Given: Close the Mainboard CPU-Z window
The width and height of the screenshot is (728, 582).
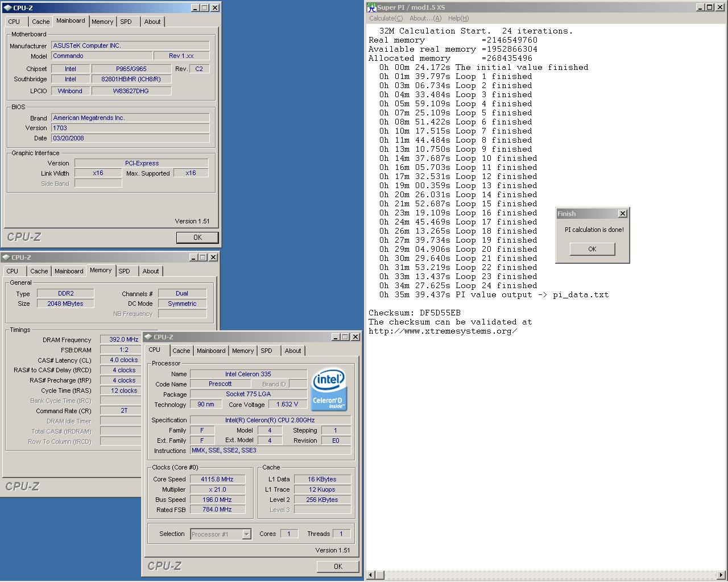Looking at the screenshot, I should pos(215,8).
